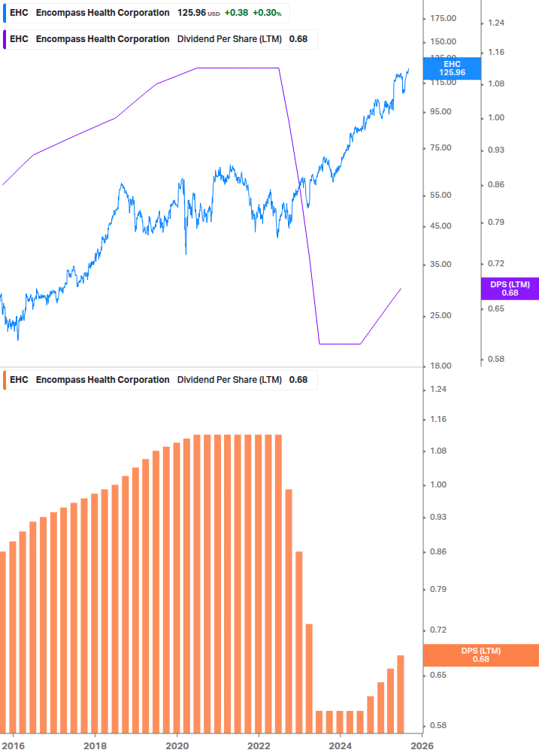
Task: Click the 75.00 price axis label
Action: click(x=441, y=147)
